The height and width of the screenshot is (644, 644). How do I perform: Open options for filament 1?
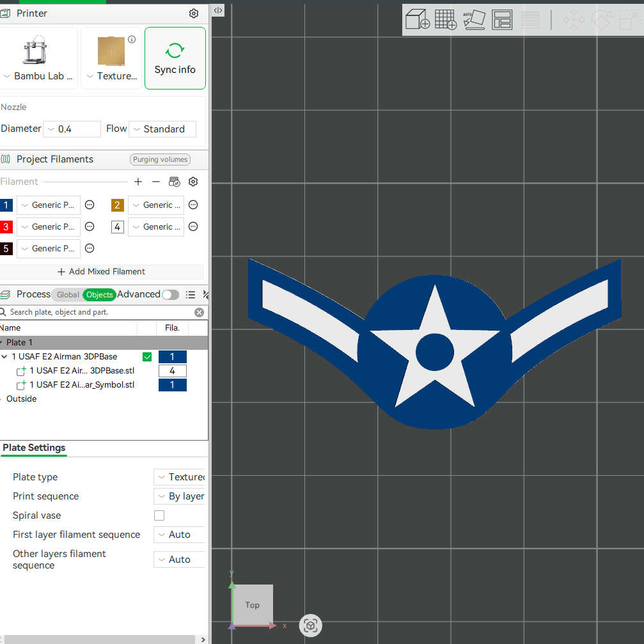point(90,205)
